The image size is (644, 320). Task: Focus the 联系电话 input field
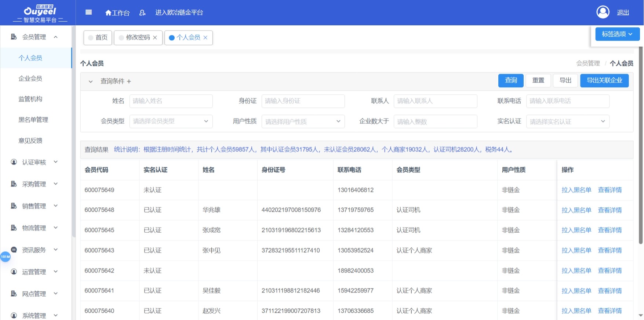tap(568, 101)
